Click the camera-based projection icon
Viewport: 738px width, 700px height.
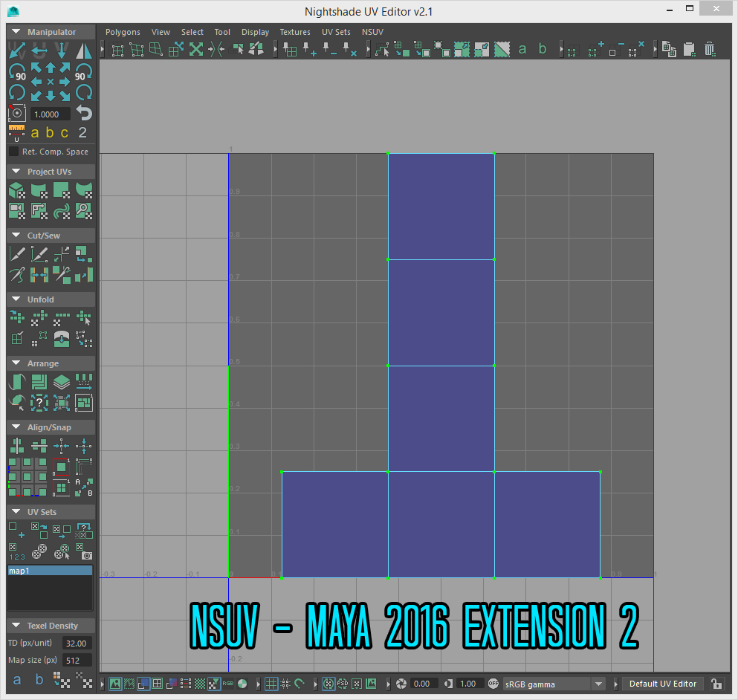click(84, 210)
